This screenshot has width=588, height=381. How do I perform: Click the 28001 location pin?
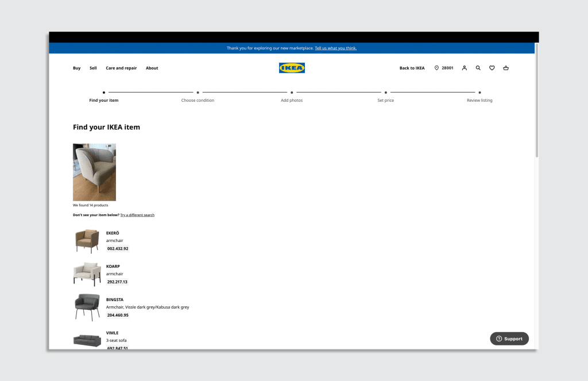[x=443, y=68]
